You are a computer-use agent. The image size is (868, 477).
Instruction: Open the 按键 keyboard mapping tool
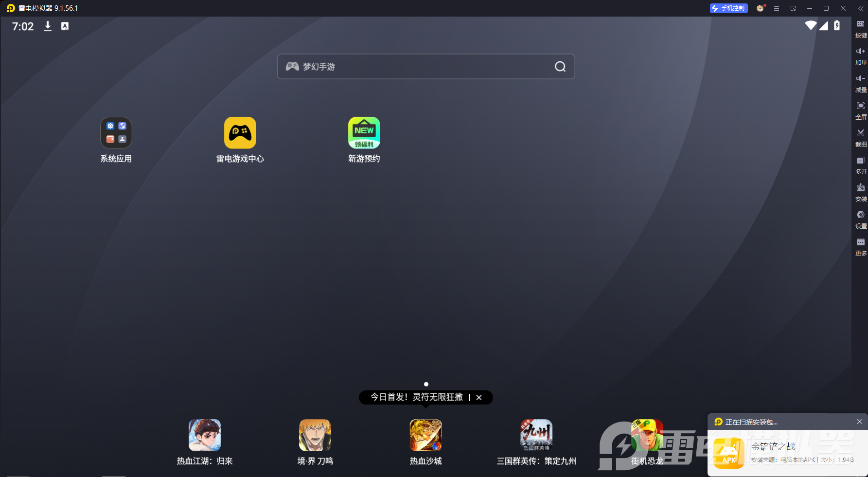860,29
